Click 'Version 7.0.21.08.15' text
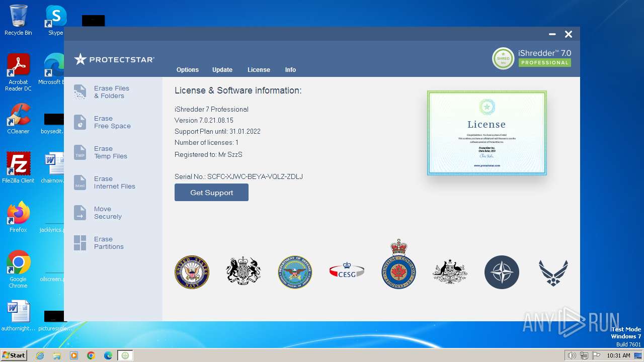The width and height of the screenshot is (644, 362). point(204,120)
